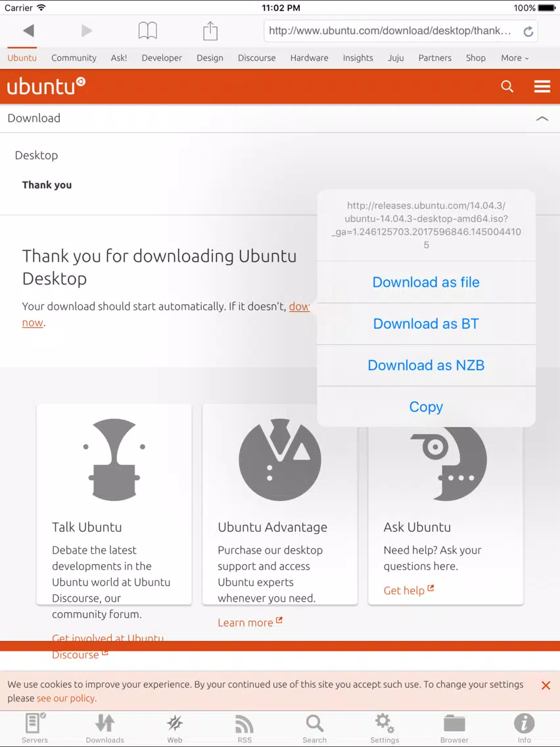The image size is (560, 747).
Task: Open the Web tab icon
Action: tap(175, 727)
